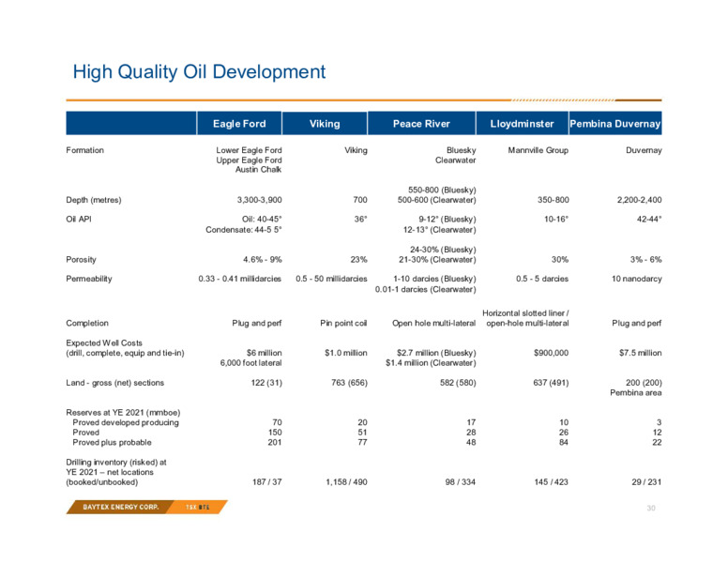Click Viking proved reserves '51'

[363, 433]
